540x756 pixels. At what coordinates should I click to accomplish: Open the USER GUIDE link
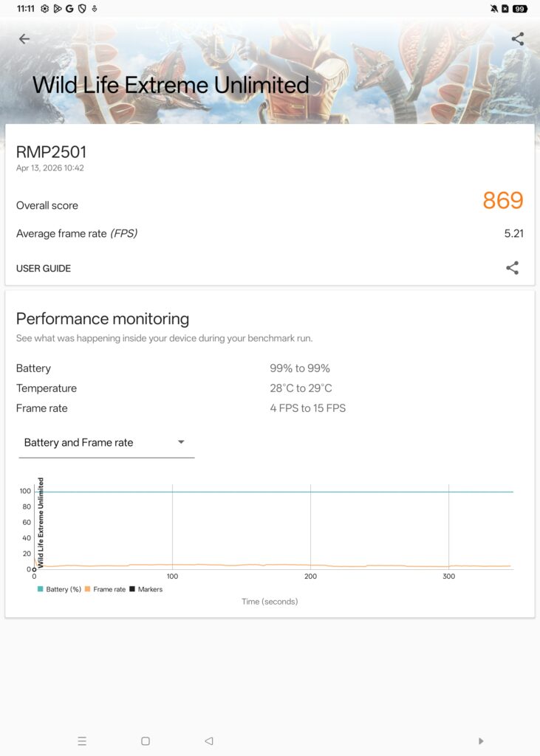tap(43, 268)
